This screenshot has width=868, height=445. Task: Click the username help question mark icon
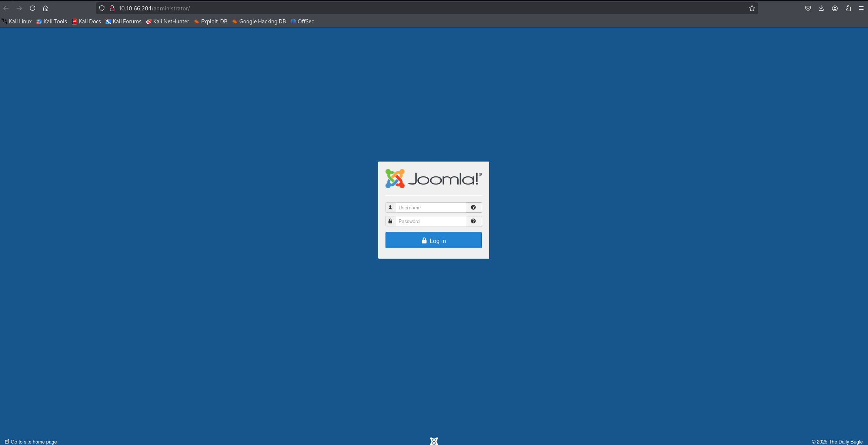(473, 207)
